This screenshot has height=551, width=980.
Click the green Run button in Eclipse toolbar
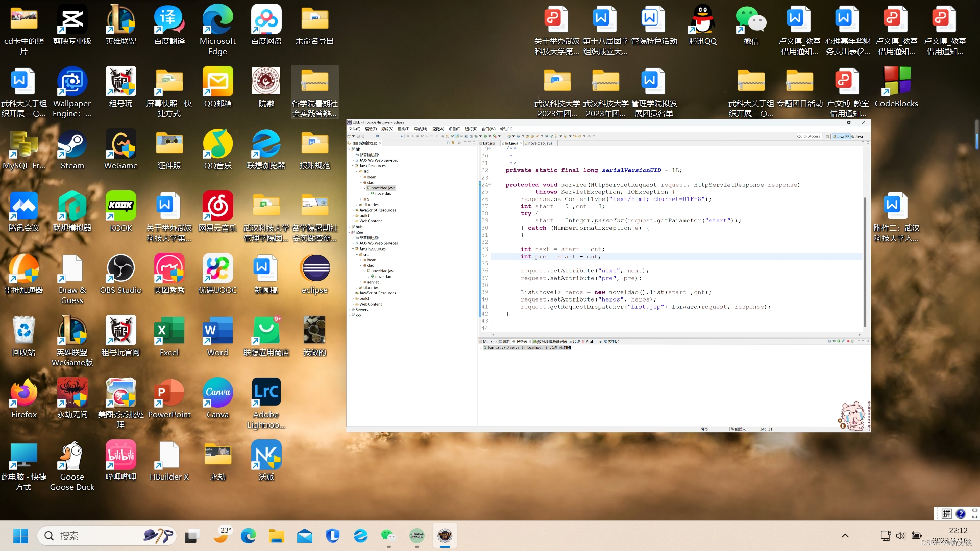[x=485, y=136]
